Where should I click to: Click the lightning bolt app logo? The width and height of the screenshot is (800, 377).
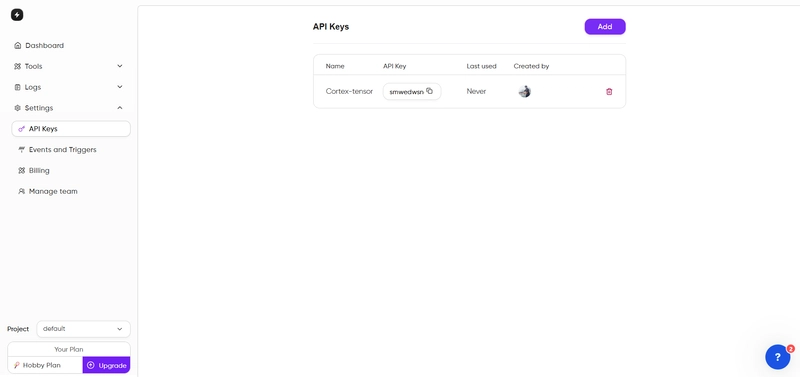[17, 15]
